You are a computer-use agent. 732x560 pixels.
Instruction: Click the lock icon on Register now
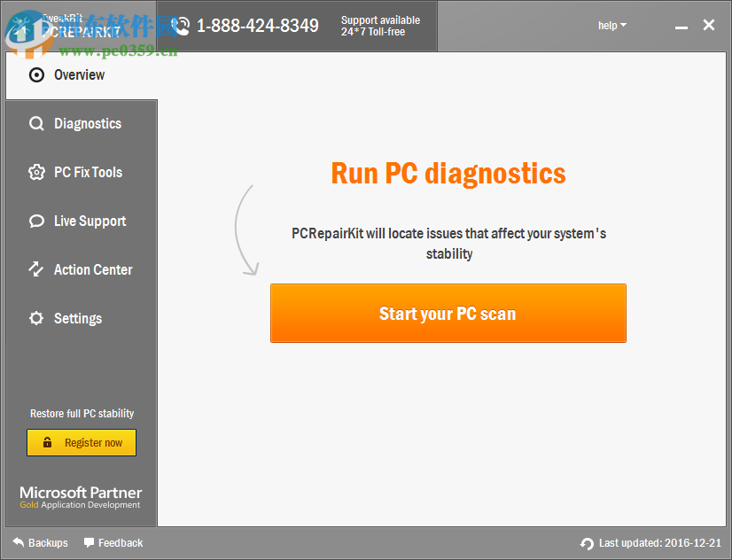click(47, 442)
